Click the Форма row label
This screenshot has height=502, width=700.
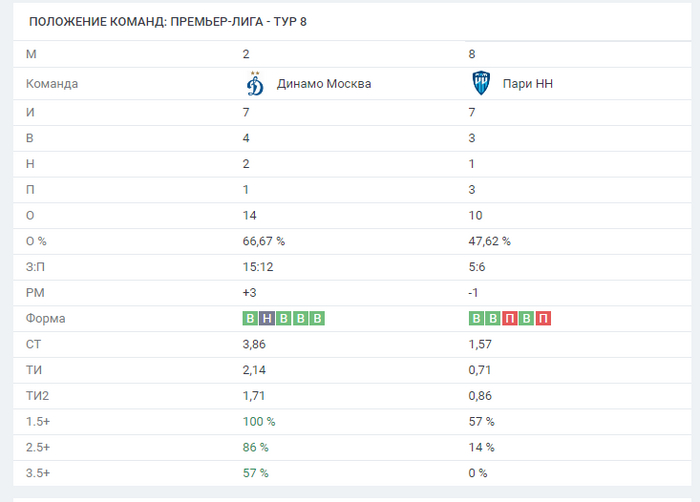[x=45, y=319]
